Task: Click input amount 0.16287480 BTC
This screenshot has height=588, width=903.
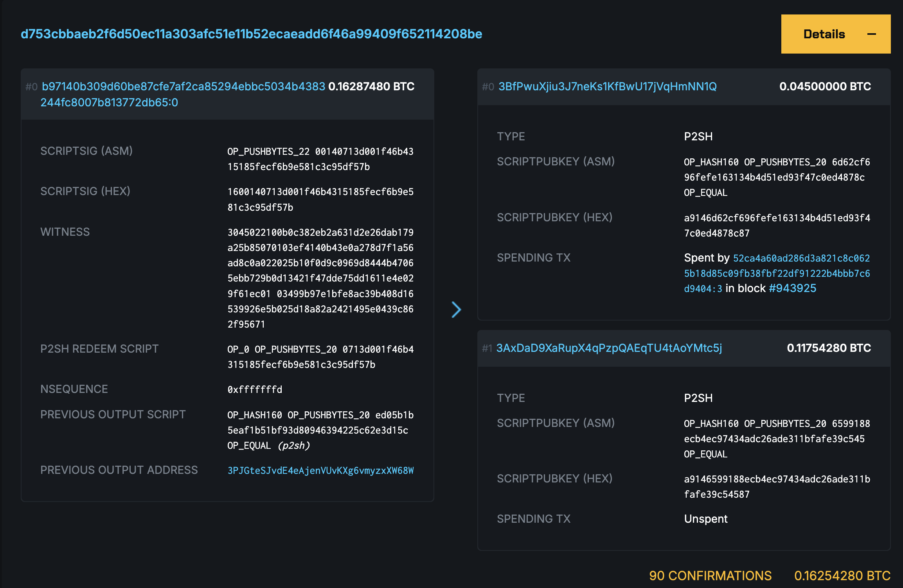Action: tap(371, 86)
